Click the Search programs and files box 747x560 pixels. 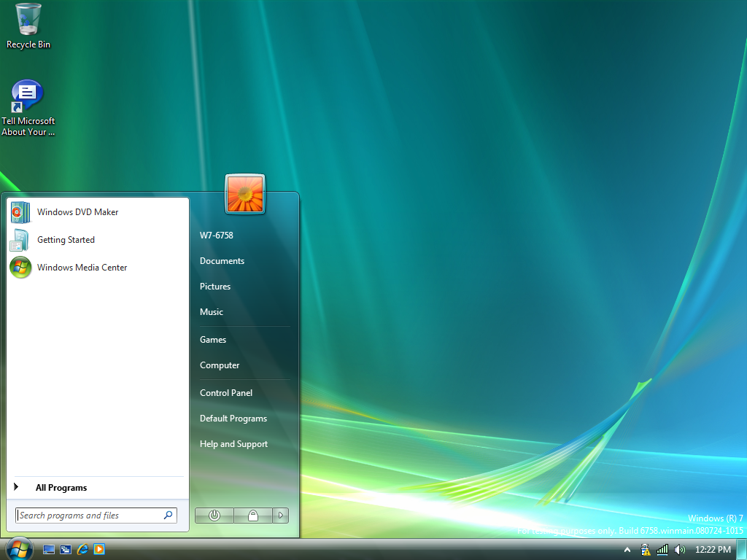click(x=89, y=516)
